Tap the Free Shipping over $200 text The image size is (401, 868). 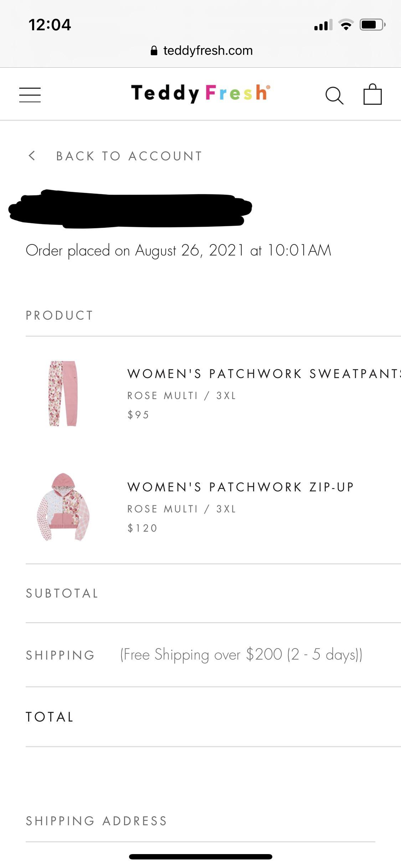tap(241, 655)
